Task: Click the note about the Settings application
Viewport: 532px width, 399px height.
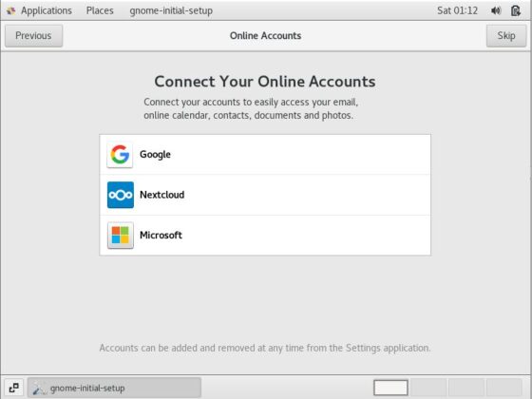Action: pos(265,348)
